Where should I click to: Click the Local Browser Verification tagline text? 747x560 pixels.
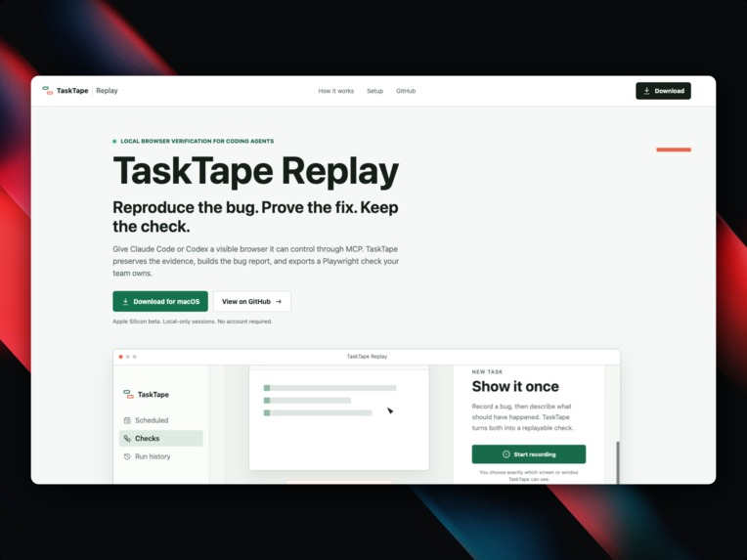click(197, 142)
